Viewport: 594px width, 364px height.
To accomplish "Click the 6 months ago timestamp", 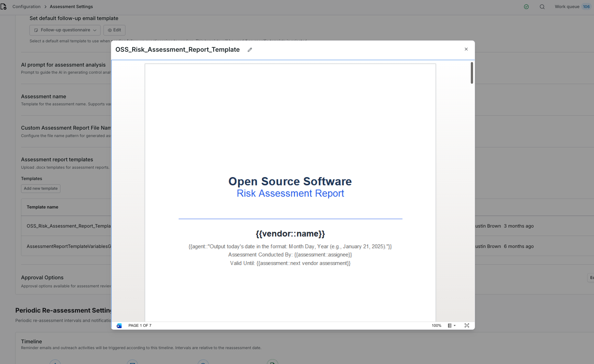I will [519, 246].
